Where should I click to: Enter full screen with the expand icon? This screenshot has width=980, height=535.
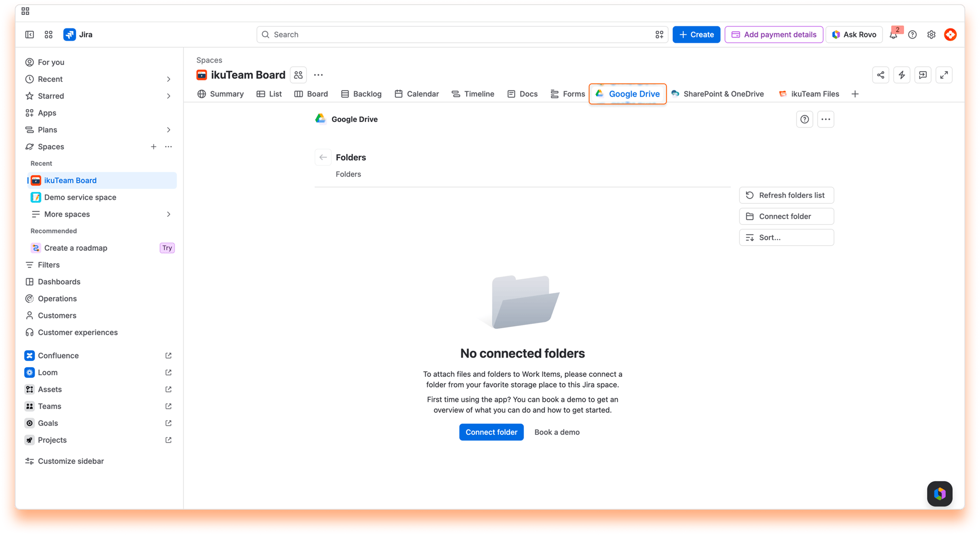pyautogui.click(x=944, y=75)
